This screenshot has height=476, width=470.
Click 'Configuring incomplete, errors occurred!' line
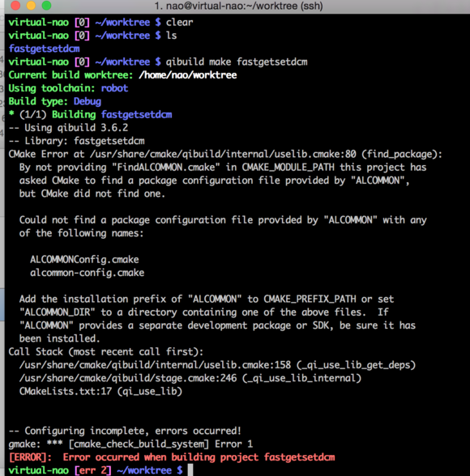pos(125,431)
